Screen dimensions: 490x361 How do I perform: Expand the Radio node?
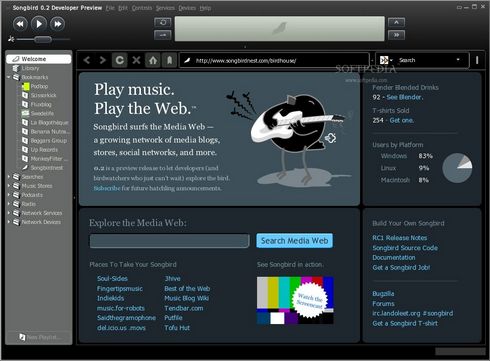click(x=9, y=204)
